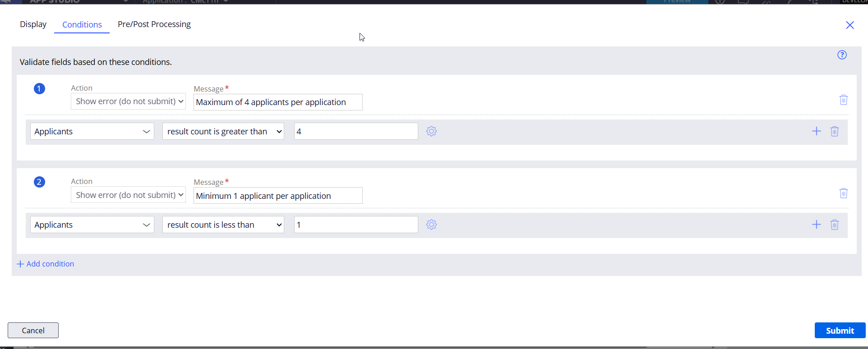868x349 pixels.
Task: Open the Action dropdown showing 'Show error (do not submit)'
Action: (128, 101)
